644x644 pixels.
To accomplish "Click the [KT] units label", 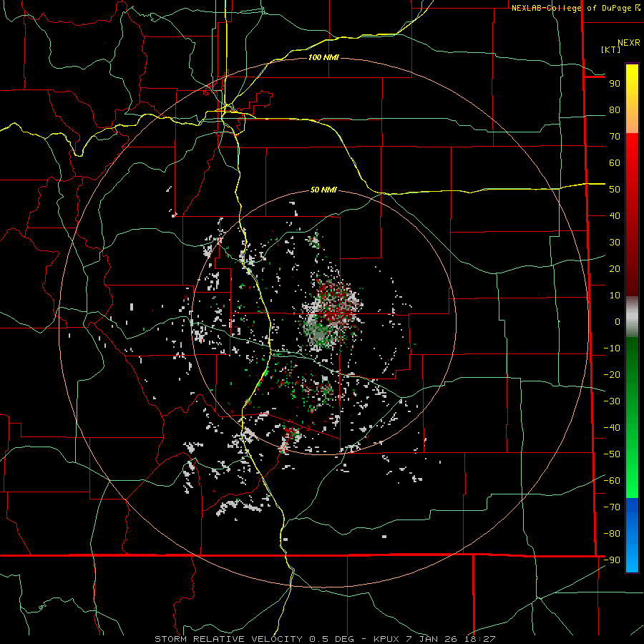I will click(x=611, y=49).
